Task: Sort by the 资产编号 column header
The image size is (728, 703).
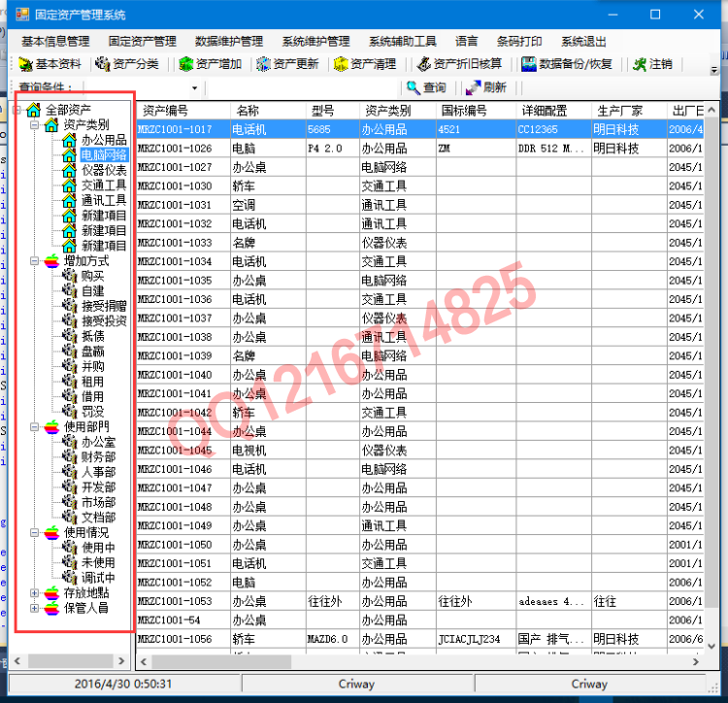Action: click(x=182, y=111)
